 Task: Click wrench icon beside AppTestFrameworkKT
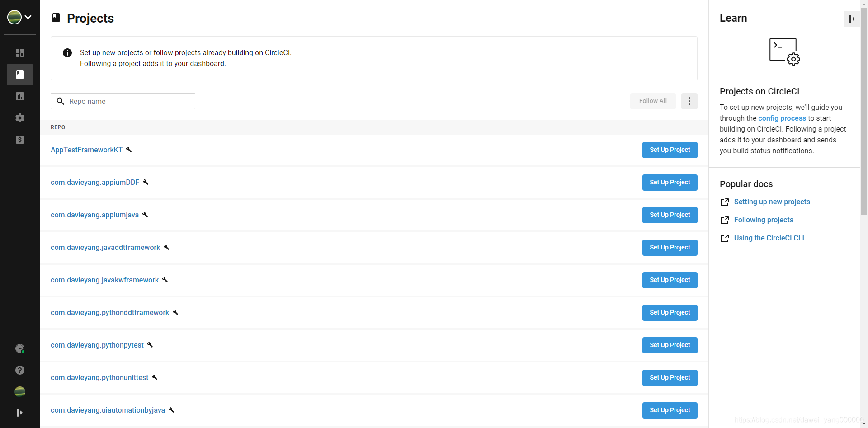point(129,150)
